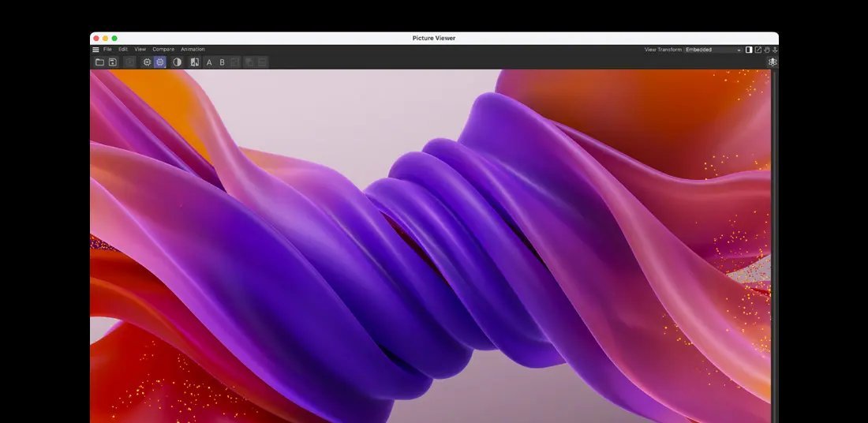Click the second-to-last greyed compare icon
This screenshot has height=423, width=868.
pyautogui.click(x=249, y=62)
